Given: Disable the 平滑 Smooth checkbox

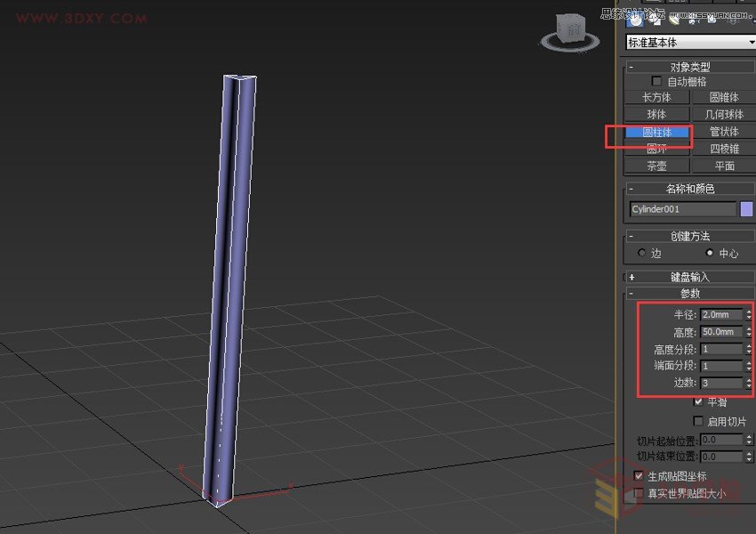Looking at the screenshot, I should coord(700,401).
